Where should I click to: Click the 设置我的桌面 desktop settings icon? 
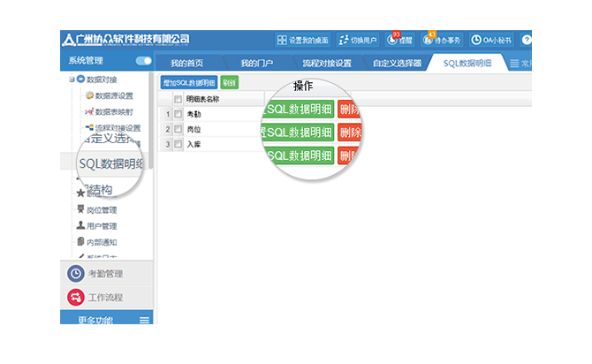click(x=283, y=40)
